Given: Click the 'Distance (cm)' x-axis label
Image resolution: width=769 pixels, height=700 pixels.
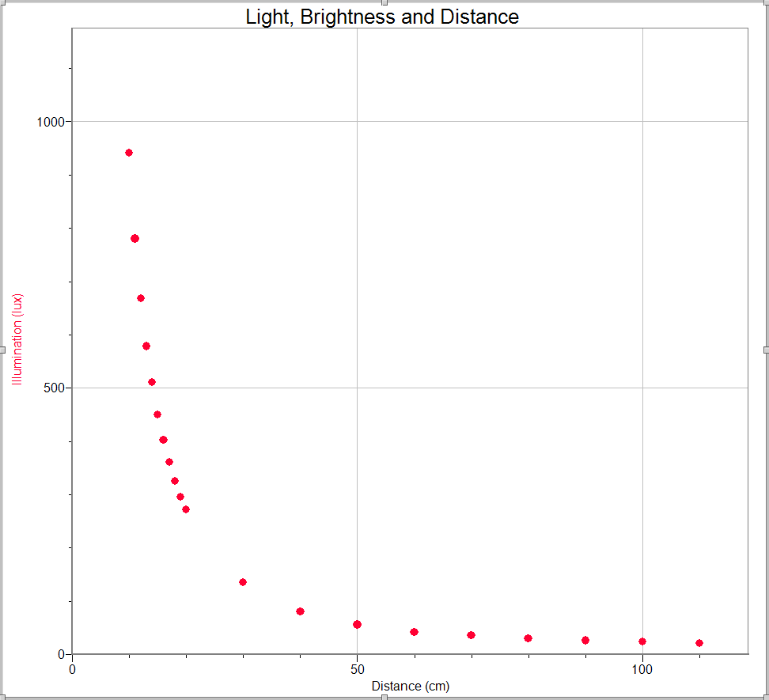Looking at the screenshot, I should [411, 686].
